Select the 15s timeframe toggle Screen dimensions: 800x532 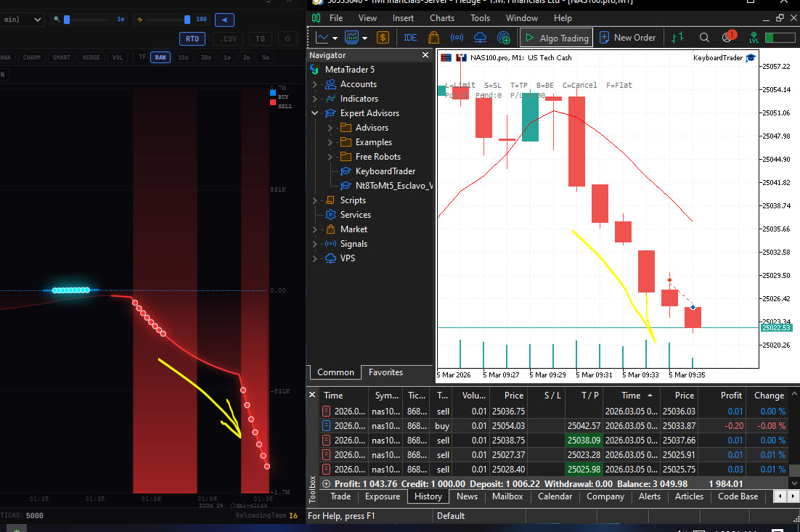[183, 57]
